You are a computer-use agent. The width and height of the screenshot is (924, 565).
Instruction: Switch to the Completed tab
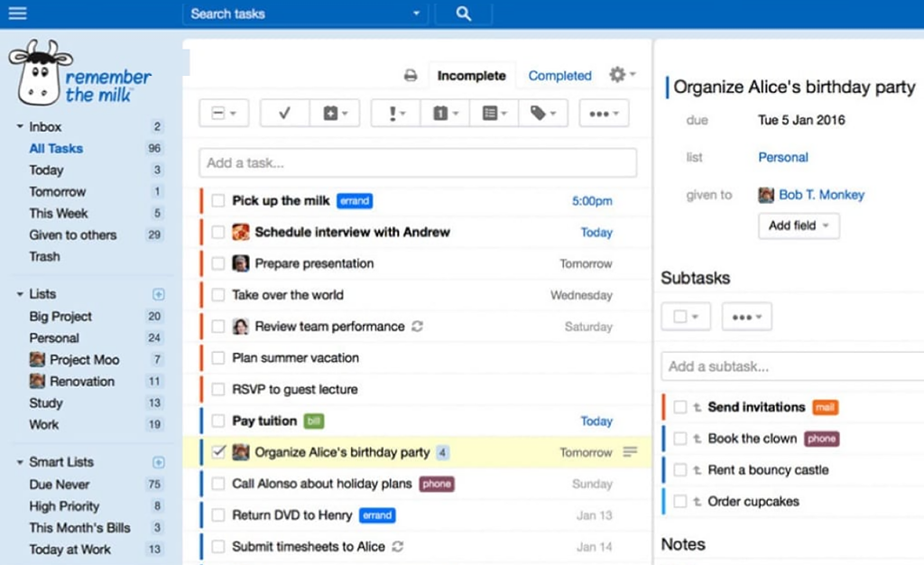[559, 76]
